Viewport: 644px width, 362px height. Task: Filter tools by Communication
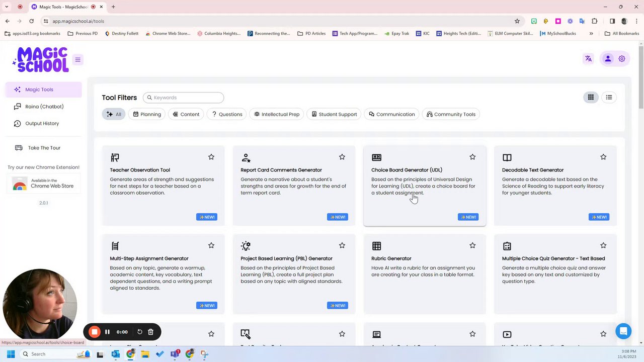pos(391,114)
